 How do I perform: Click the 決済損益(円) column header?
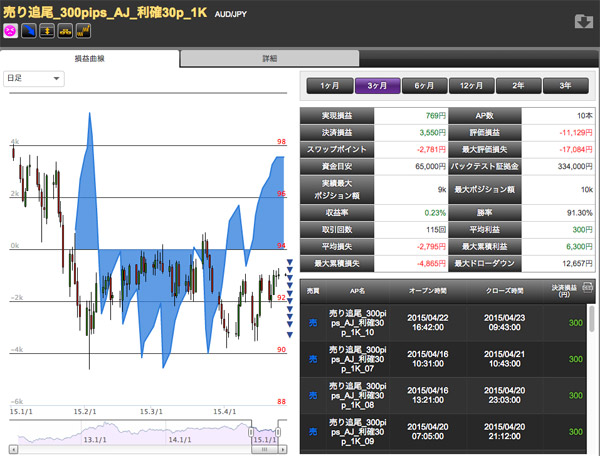coord(564,291)
